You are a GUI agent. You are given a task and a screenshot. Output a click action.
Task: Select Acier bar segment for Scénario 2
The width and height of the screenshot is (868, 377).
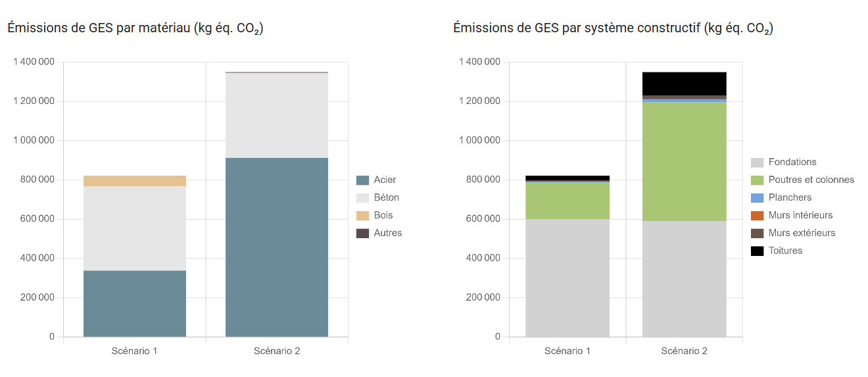pos(276,247)
